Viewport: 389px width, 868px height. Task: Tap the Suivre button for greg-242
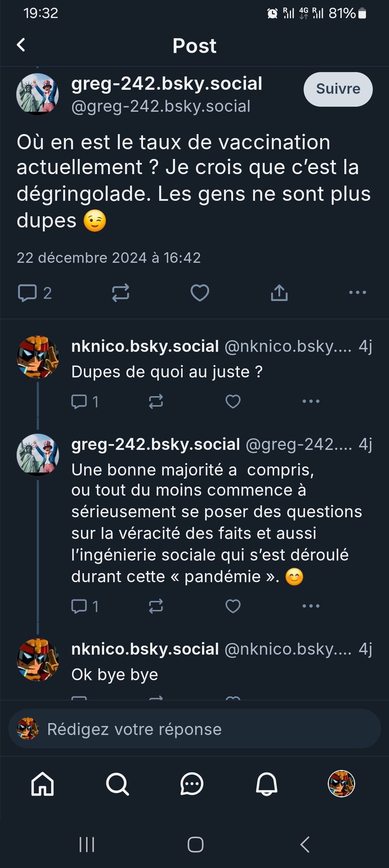338,89
